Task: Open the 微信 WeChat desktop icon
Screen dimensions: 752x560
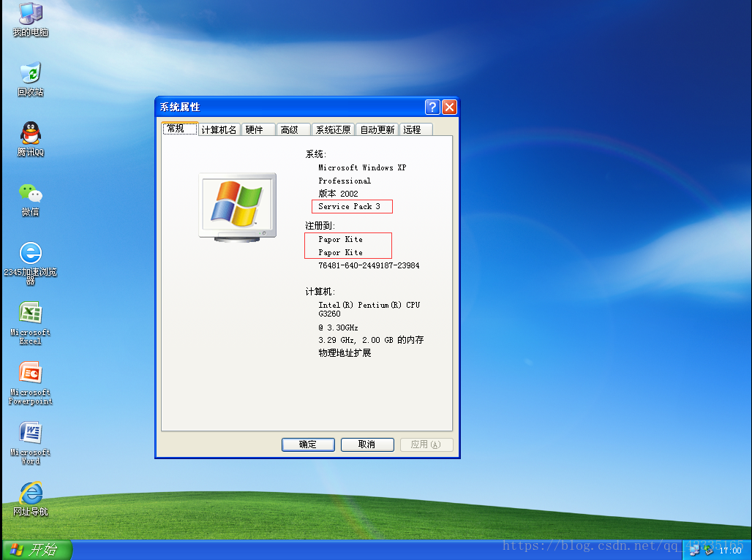Action: pos(30,193)
